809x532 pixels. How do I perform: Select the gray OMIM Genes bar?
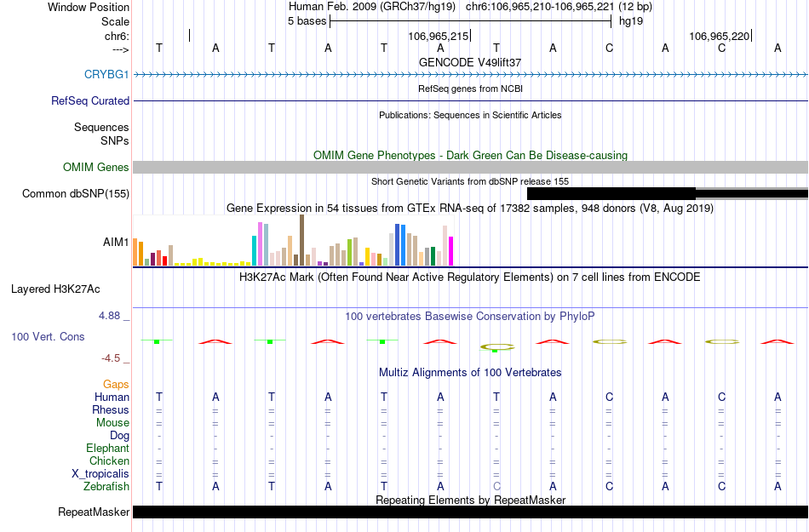pyautogui.click(x=471, y=167)
